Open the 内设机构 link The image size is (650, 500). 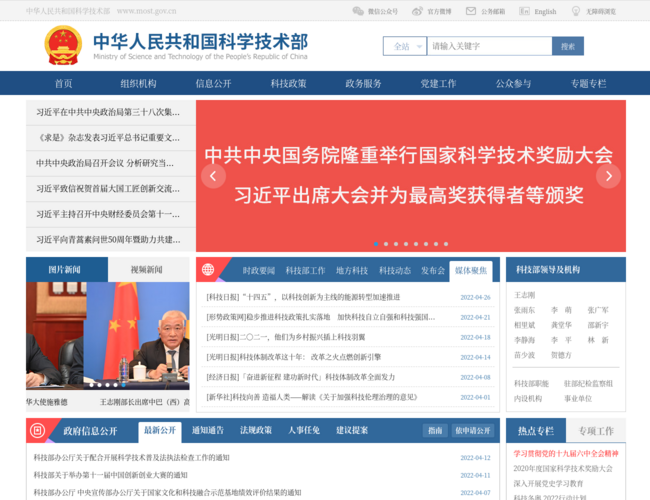click(x=528, y=398)
